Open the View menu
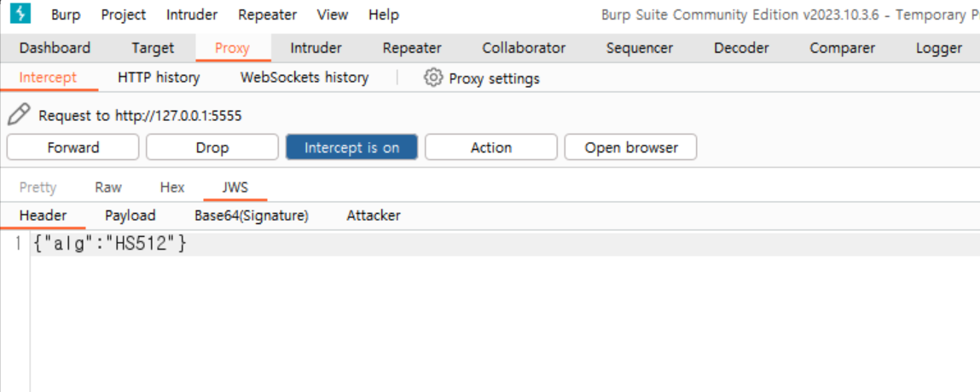This screenshot has height=392, width=980. pyautogui.click(x=333, y=15)
